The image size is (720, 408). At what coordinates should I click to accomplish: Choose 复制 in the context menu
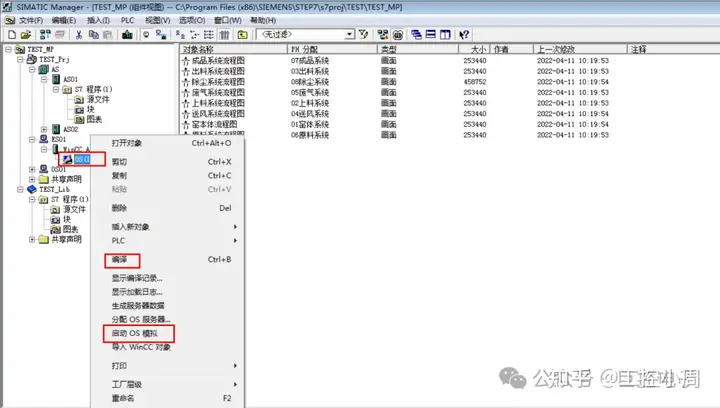[x=168, y=175]
